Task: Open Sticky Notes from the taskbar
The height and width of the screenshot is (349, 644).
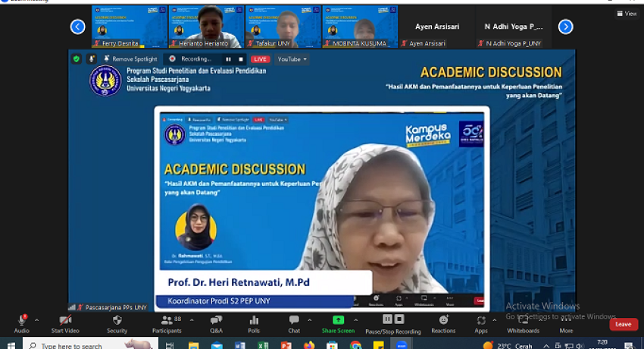Action: pyautogui.click(x=378, y=345)
